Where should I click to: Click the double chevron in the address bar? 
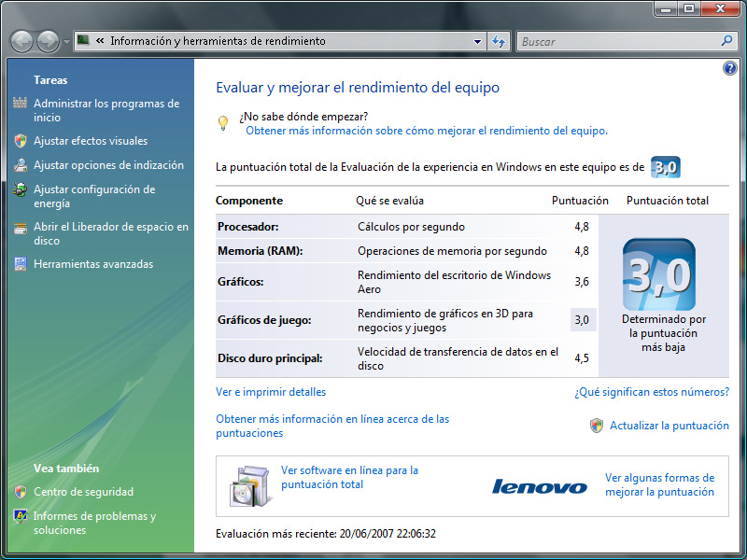click(99, 41)
